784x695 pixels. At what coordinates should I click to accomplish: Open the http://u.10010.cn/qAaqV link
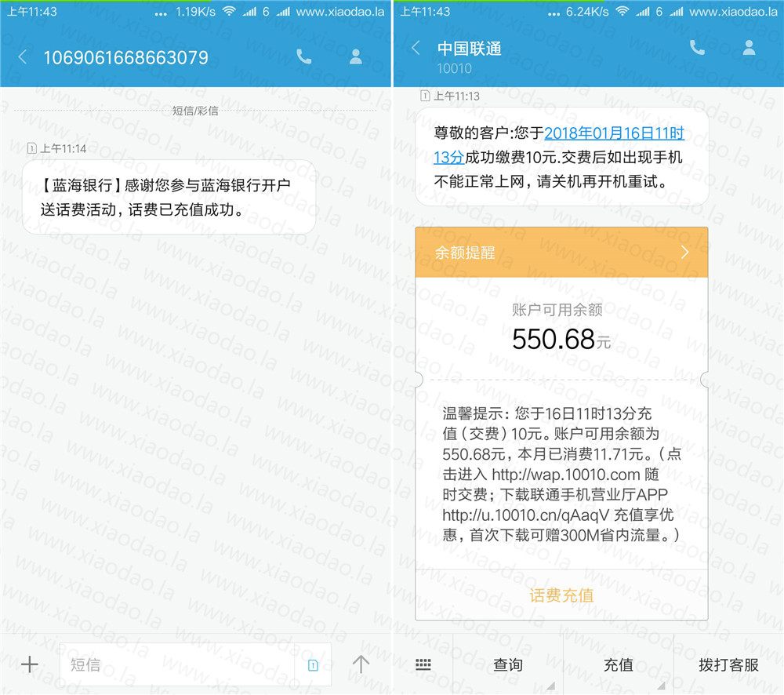click(525, 515)
